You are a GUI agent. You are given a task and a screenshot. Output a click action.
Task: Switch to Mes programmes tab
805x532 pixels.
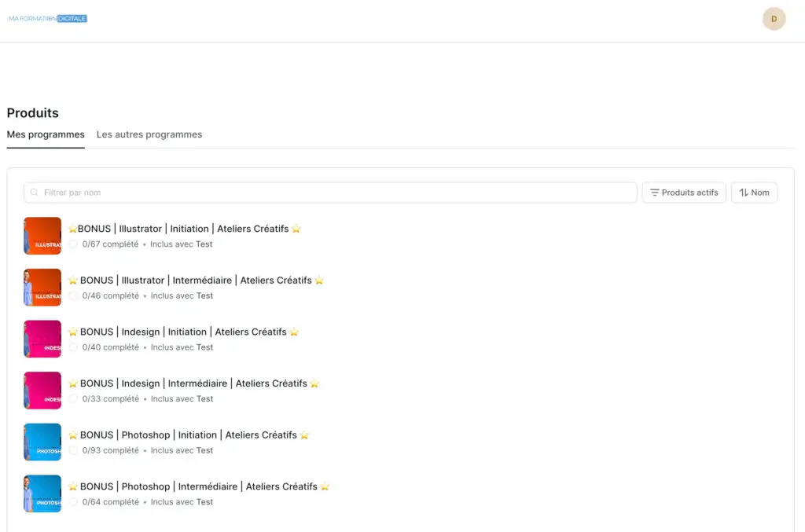[x=46, y=134]
